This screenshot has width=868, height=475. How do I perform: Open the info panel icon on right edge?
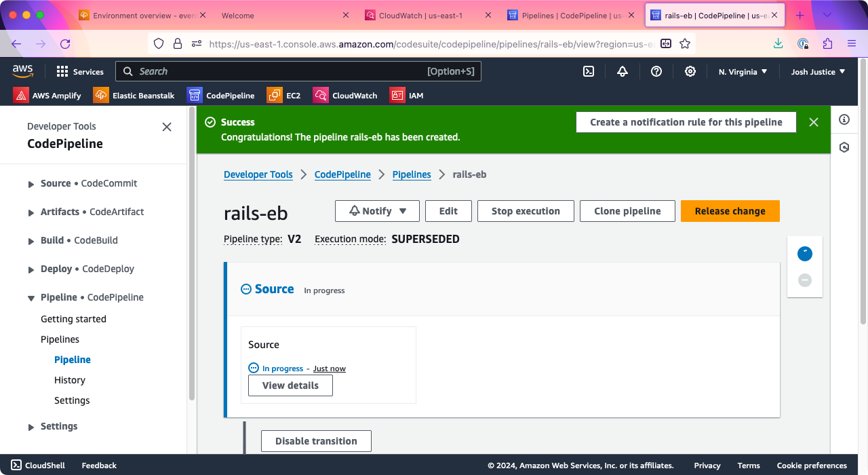click(844, 119)
